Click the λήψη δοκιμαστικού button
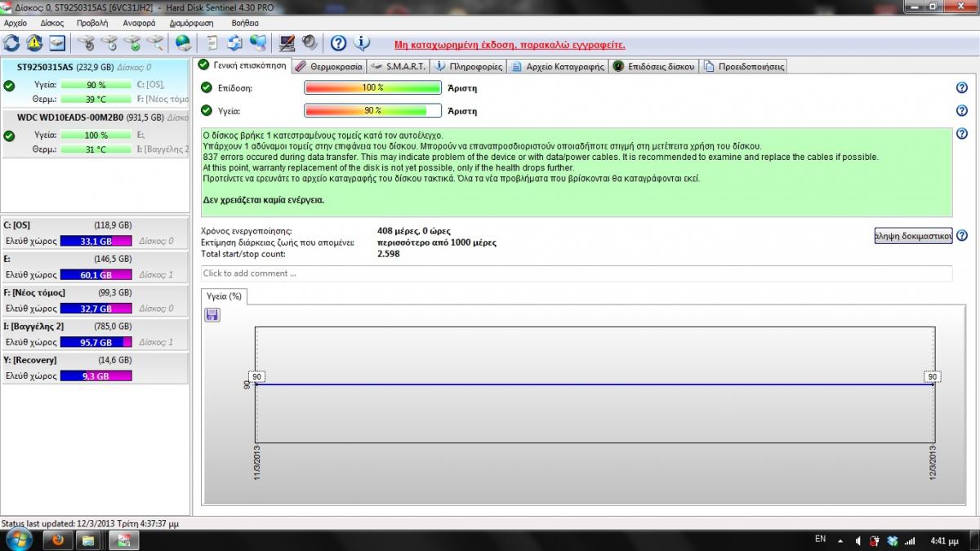Viewport: 980px width, 551px height. tap(913, 236)
